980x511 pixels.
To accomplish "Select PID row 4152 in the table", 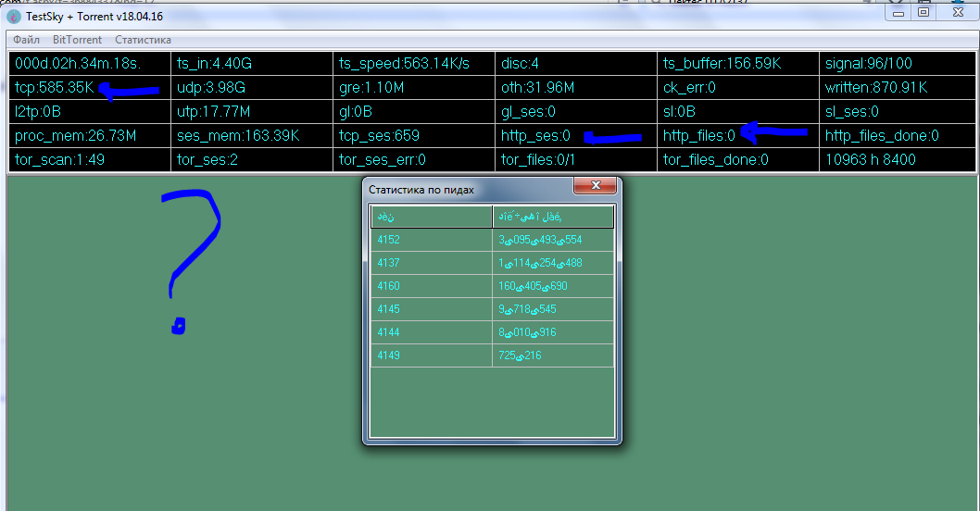I will [431, 240].
